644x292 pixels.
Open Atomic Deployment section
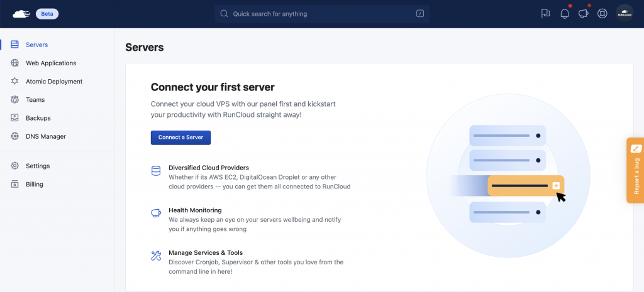tap(54, 81)
